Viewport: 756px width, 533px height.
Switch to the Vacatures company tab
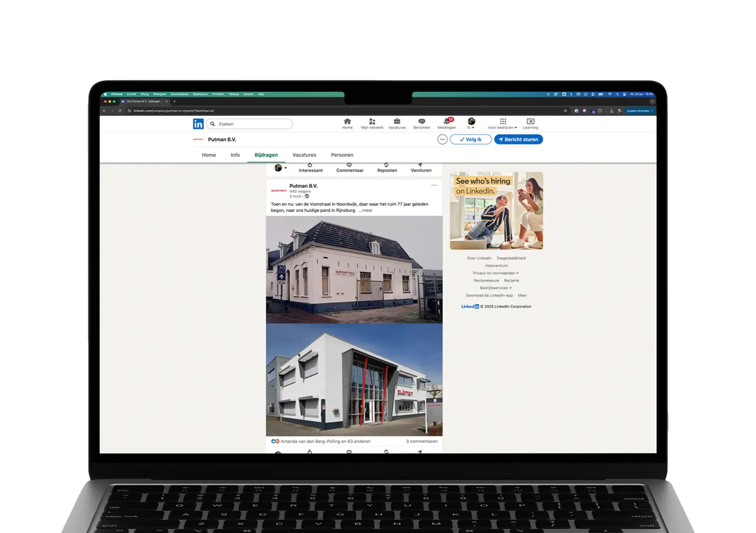tap(304, 155)
